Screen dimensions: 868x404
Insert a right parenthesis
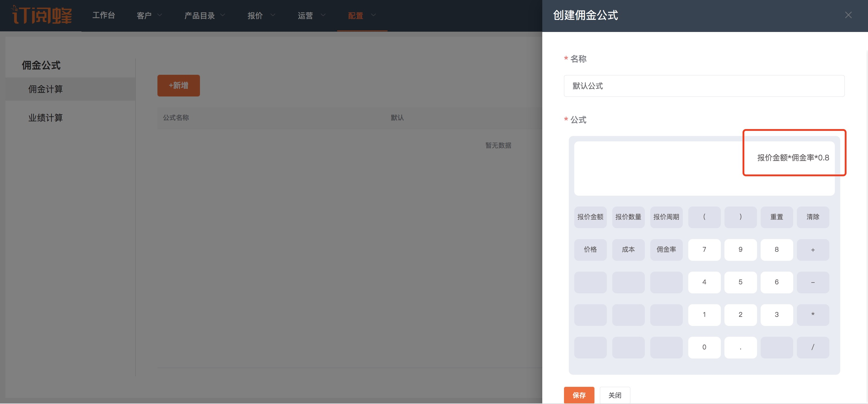pos(740,217)
